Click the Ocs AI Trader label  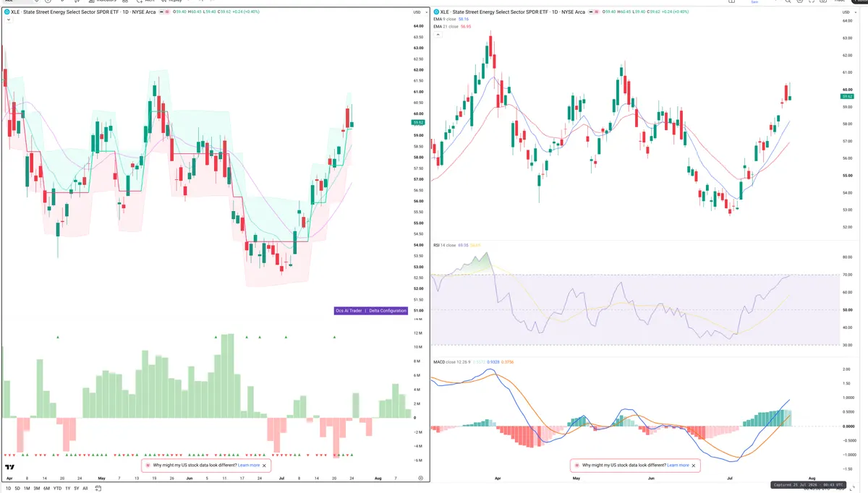tap(349, 311)
